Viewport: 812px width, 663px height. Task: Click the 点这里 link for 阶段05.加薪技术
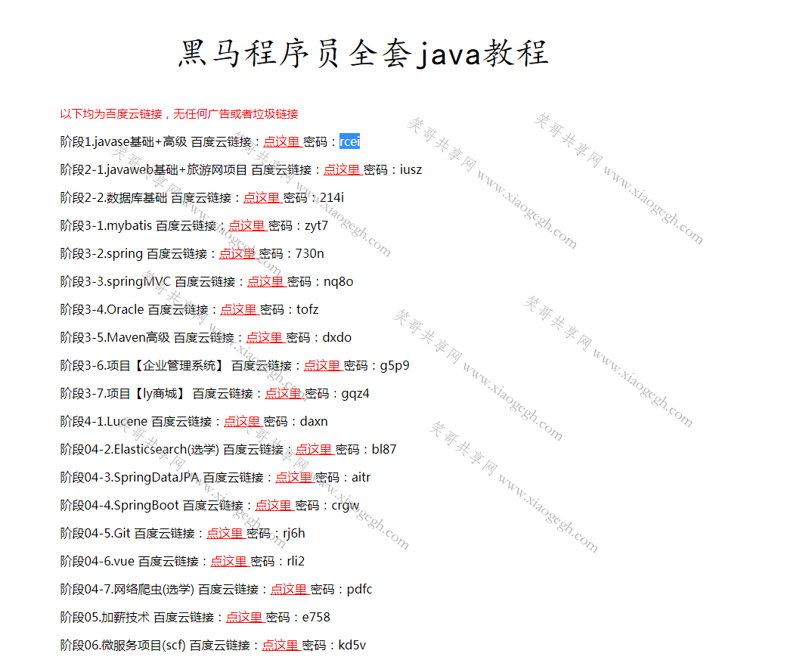[244, 617]
